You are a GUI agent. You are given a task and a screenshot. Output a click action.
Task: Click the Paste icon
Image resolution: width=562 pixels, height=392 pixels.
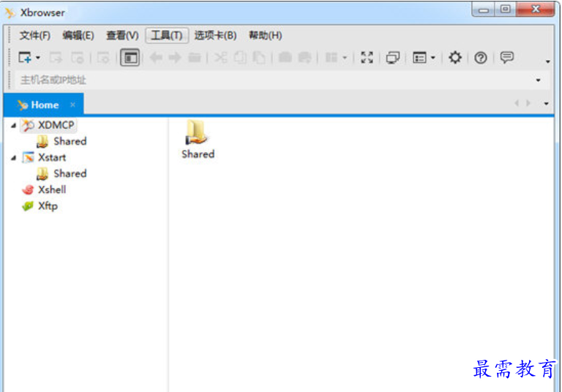pyautogui.click(x=259, y=57)
